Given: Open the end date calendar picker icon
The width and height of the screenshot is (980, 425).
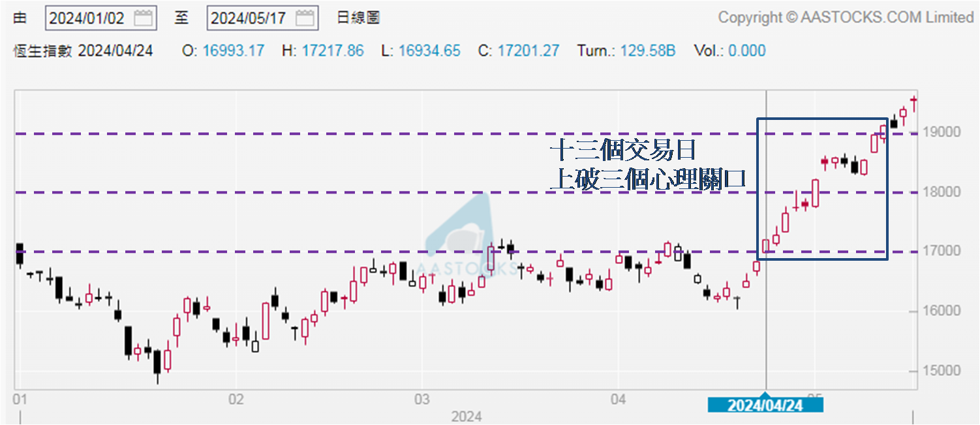Looking at the screenshot, I should 304,18.
